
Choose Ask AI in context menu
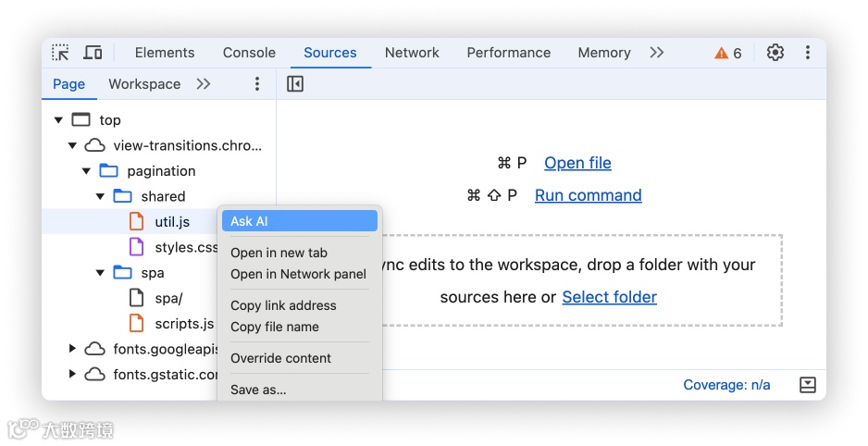(x=299, y=221)
